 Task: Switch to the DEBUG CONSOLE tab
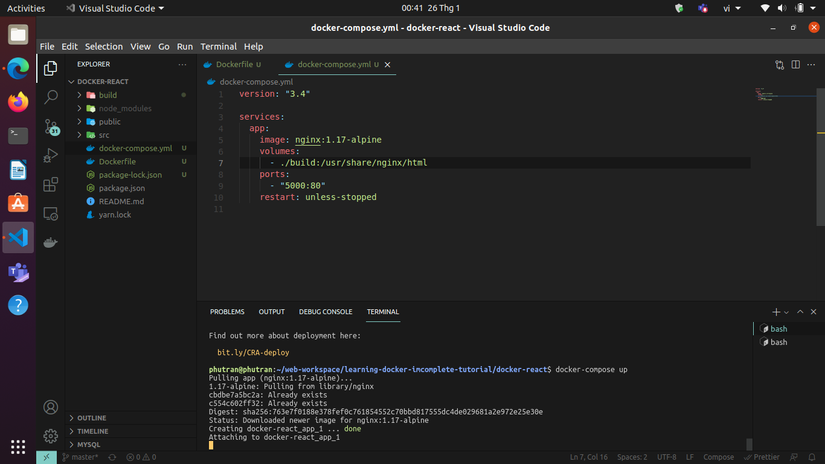tap(325, 312)
